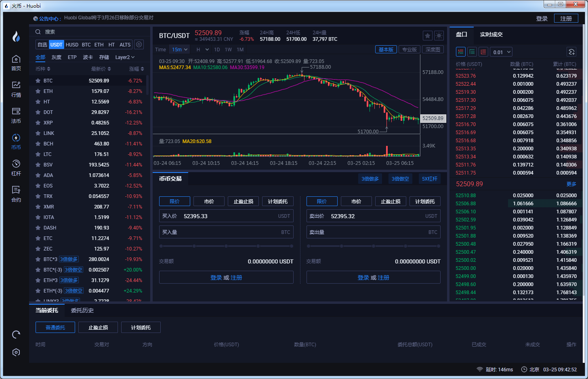The height and width of the screenshot is (379, 588).
Task: Click the 止盈止损 filter in current orders
Action: click(x=98, y=327)
